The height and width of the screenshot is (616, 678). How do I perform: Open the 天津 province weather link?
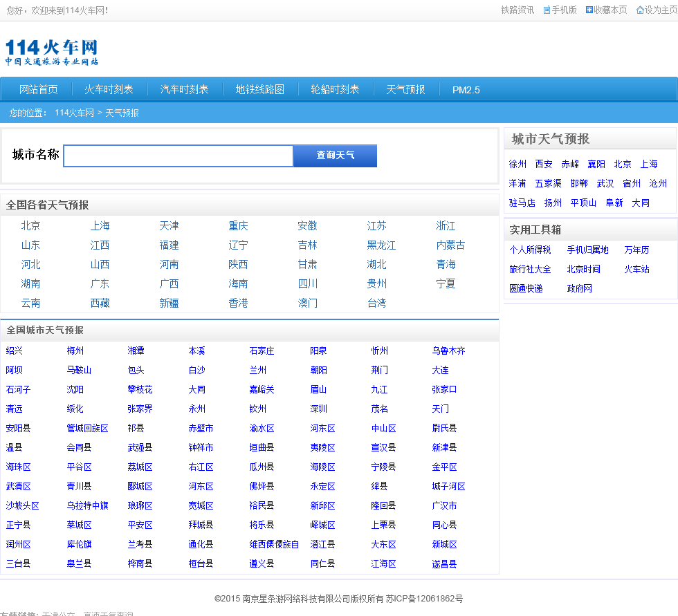(x=169, y=225)
